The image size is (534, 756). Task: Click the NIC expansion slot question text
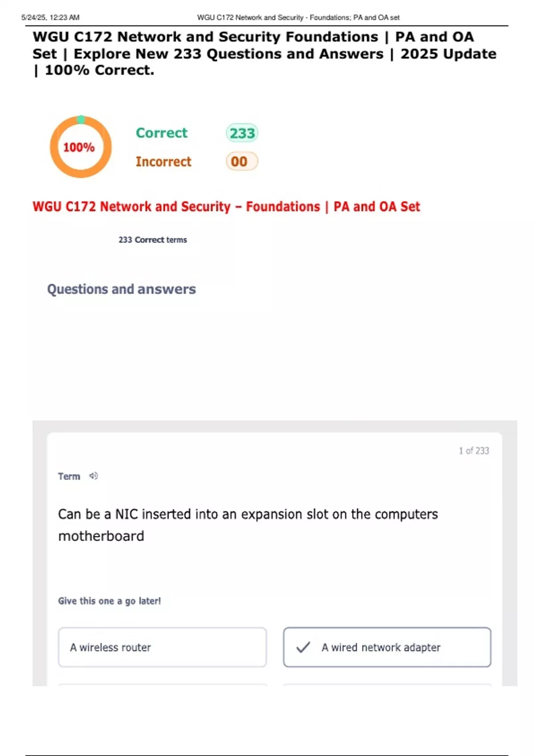248,525
